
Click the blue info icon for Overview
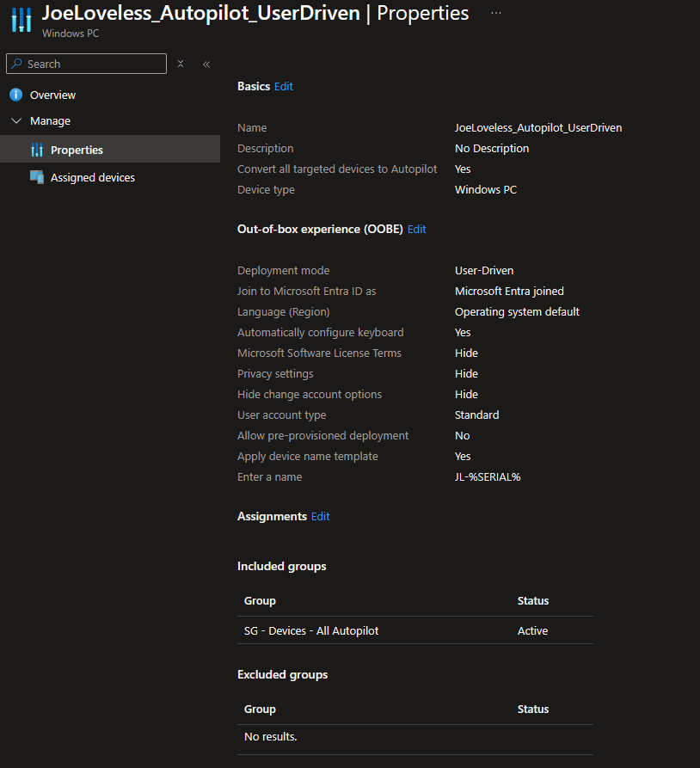[x=15, y=95]
